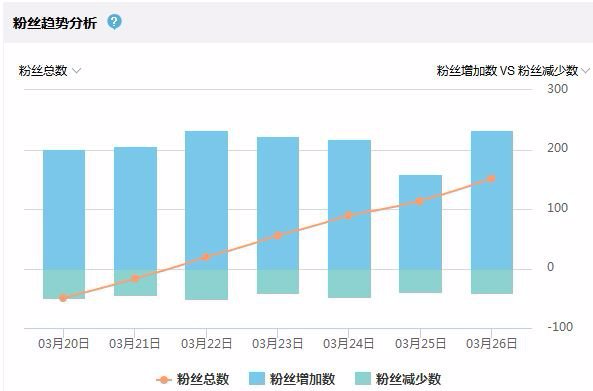Click the blue increase bar for 03月23日
The width and height of the screenshot is (593, 391).
pyautogui.click(x=278, y=203)
